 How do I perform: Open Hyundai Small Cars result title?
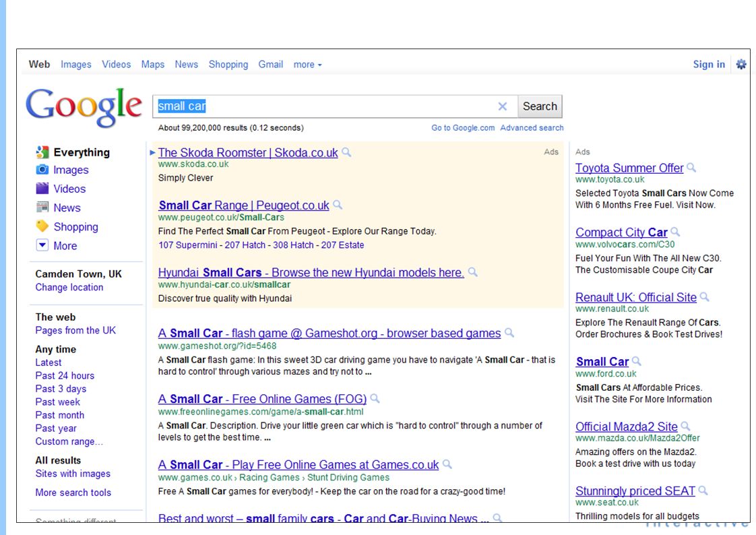[311, 272]
